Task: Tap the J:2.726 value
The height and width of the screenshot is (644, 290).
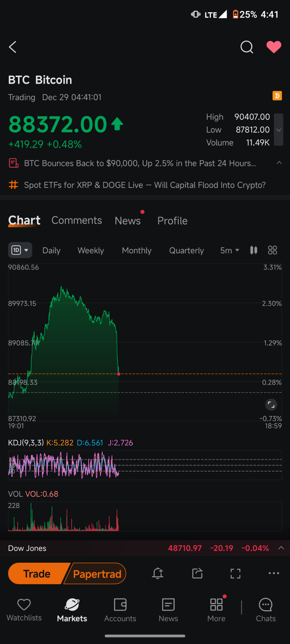Action: point(120,443)
